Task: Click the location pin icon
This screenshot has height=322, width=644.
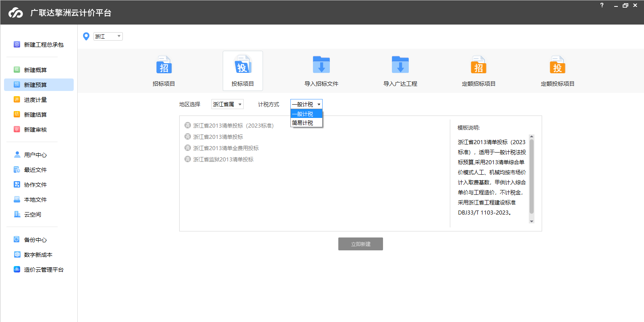Action: (86, 37)
